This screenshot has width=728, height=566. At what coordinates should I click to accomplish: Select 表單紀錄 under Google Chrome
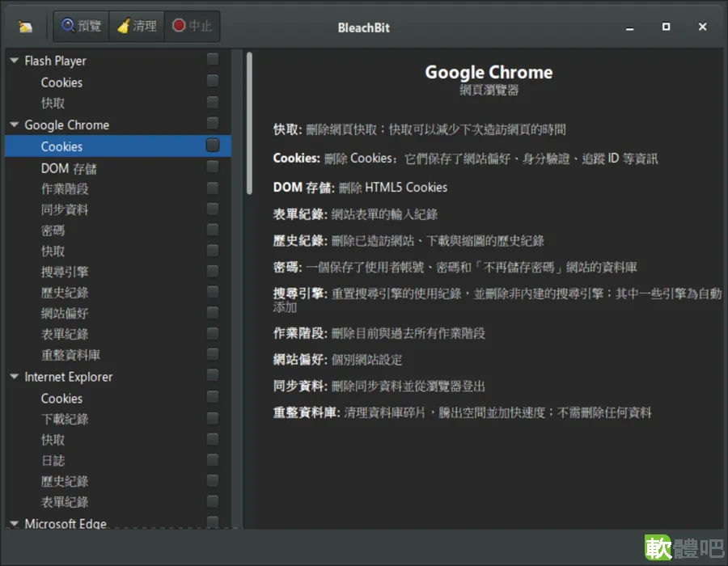click(118, 334)
